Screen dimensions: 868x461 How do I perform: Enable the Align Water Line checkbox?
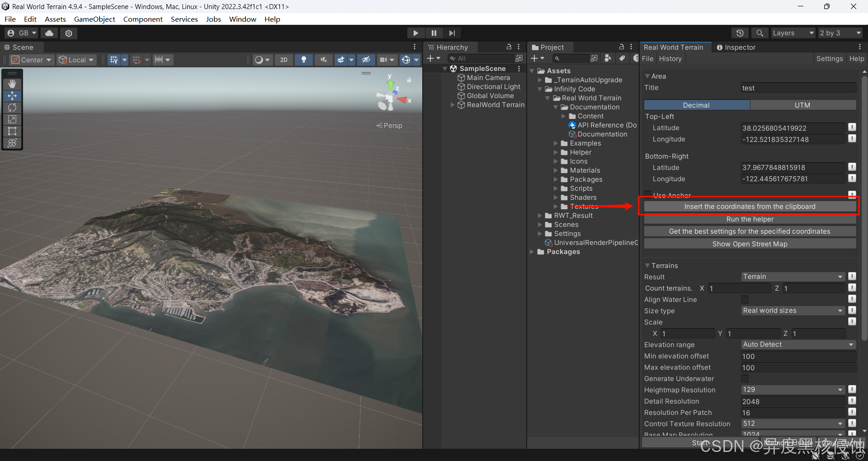[x=745, y=300]
